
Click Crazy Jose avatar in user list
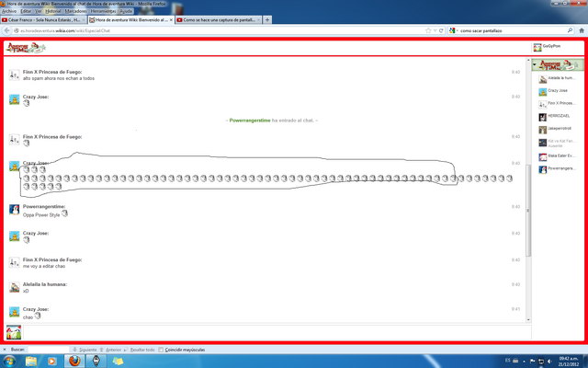(x=543, y=92)
